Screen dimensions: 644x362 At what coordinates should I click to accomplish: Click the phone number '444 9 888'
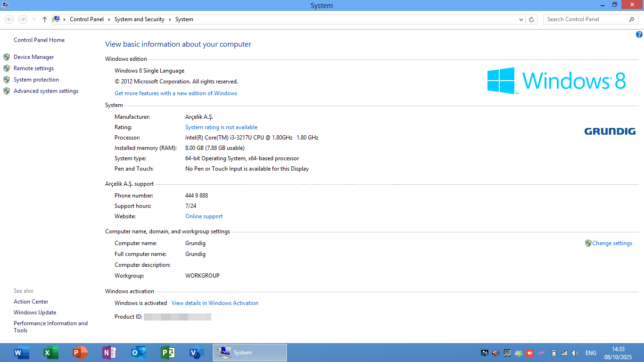click(197, 196)
